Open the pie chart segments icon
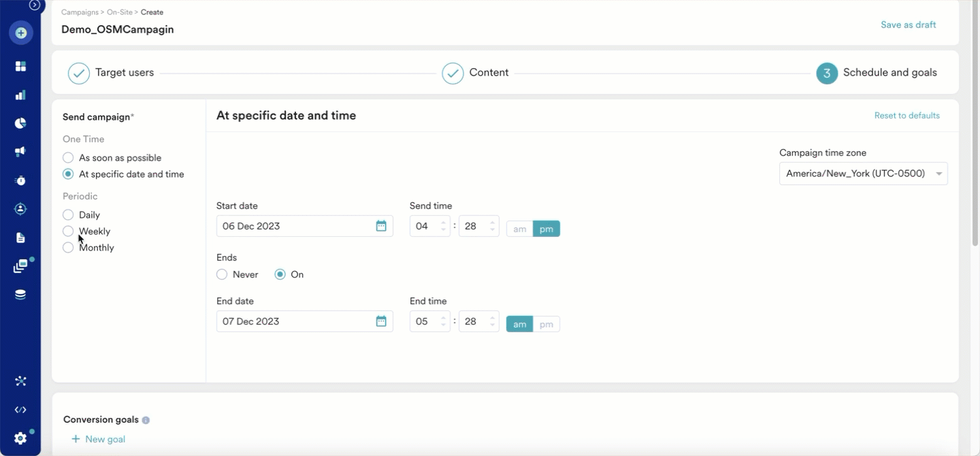 point(20,123)
